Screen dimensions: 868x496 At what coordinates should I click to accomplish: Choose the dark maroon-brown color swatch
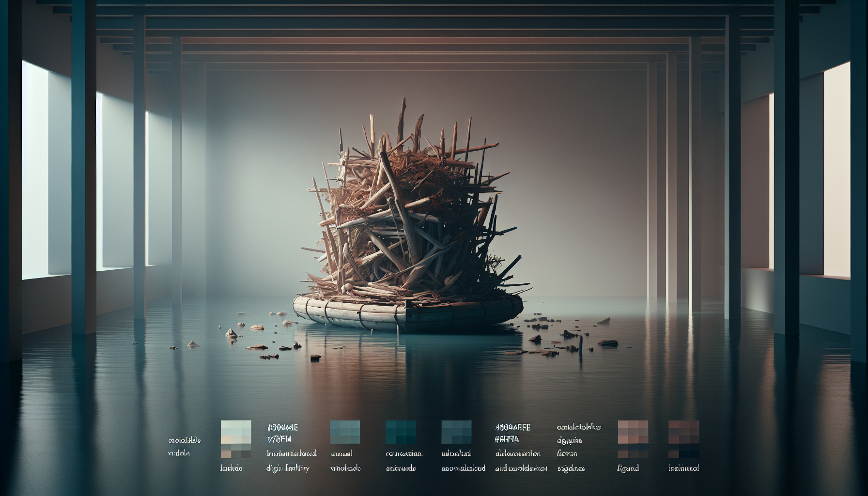pyautogui.click(x=683, y=432)
